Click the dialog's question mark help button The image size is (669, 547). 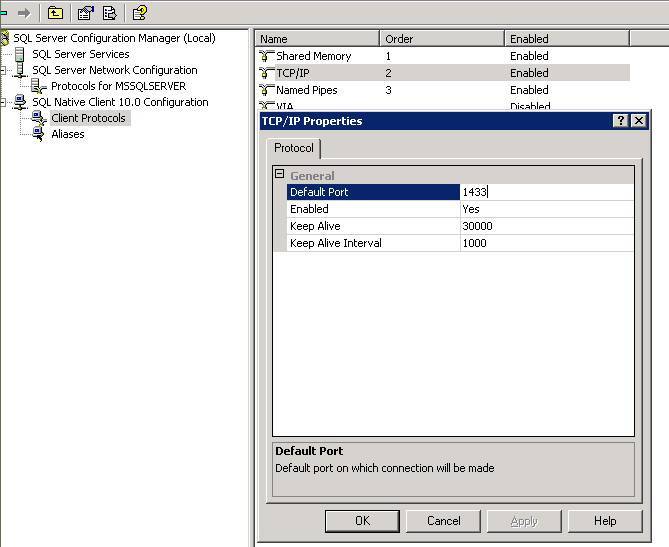[621, 121]
